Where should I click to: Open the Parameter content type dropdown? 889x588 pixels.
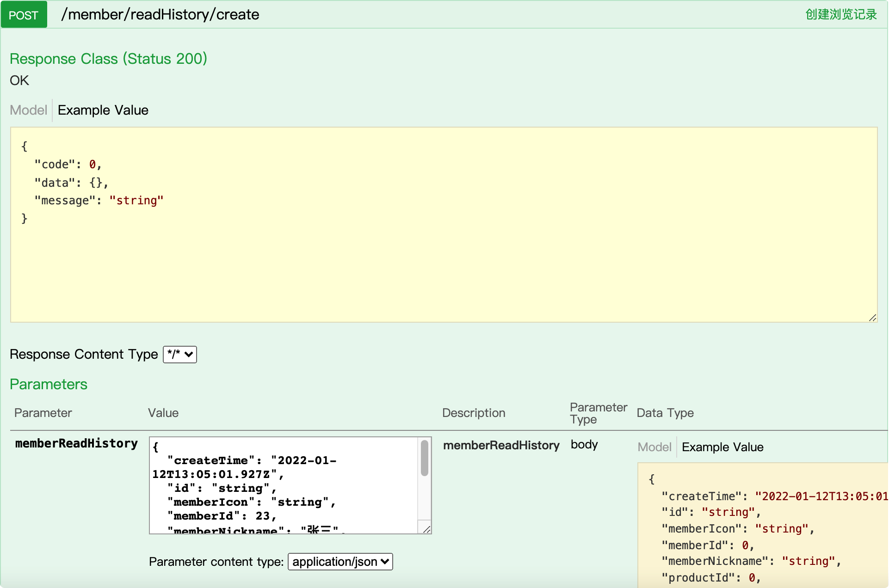(x=340, y=562)
